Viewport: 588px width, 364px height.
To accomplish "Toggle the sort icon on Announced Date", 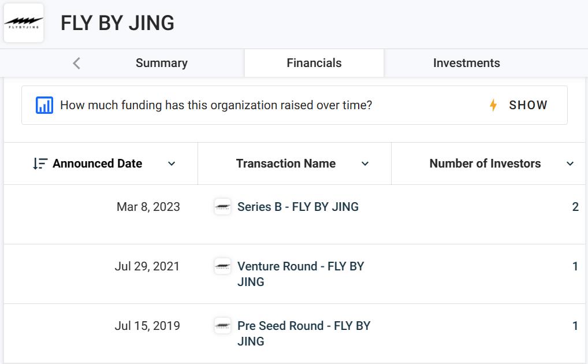I will click(40, 164).
